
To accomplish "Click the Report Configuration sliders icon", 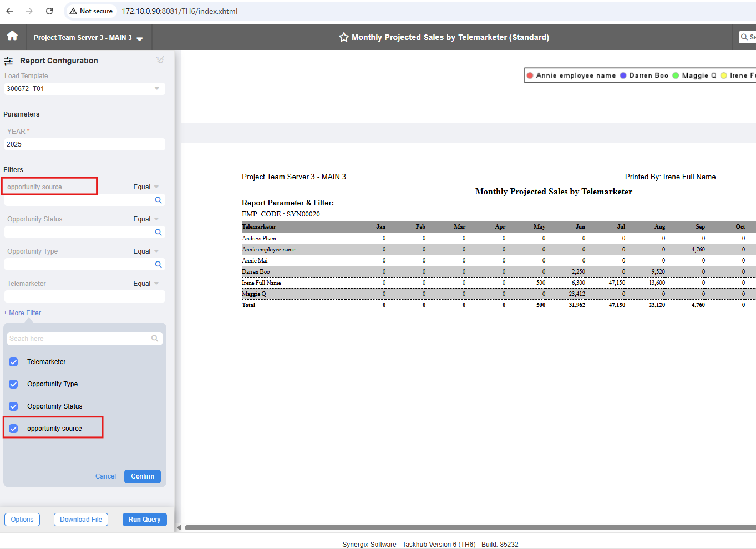I will (8, 61).
